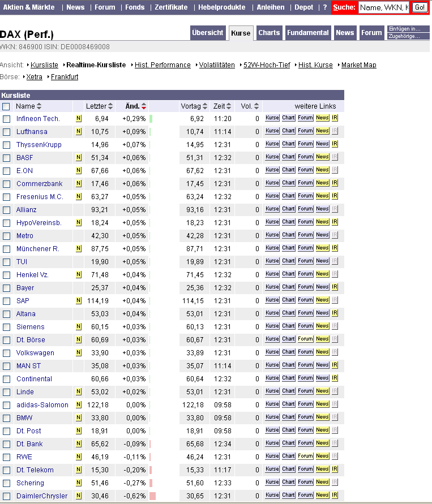Switch to the Charts tab
This screenshot has height=504, width=432.
[270, 33]
